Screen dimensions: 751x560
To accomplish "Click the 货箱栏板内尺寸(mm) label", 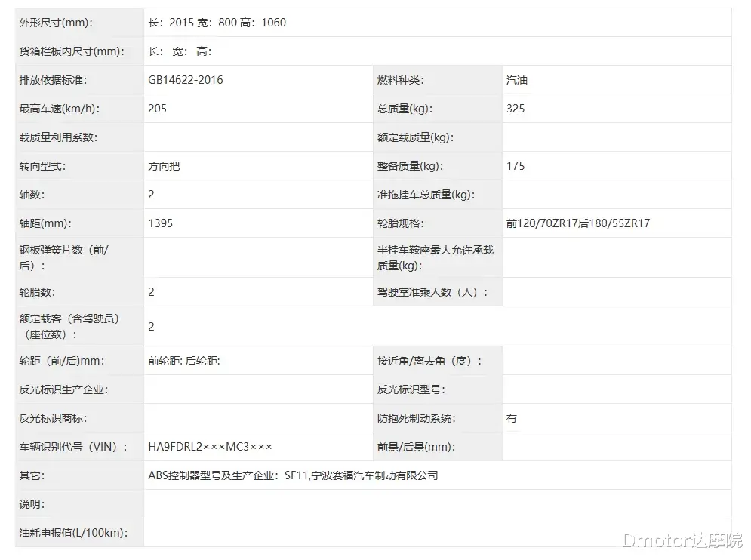I will [x=72, y=51].
